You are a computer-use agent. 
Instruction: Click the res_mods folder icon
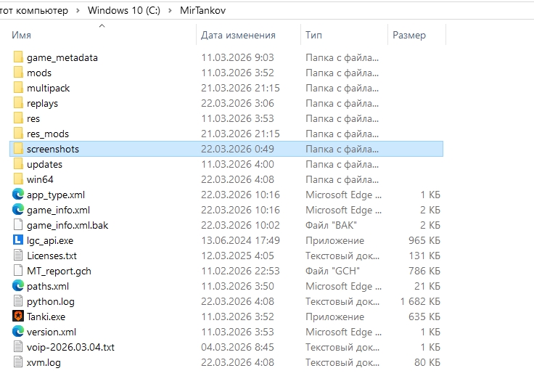[x=18, y=134]
